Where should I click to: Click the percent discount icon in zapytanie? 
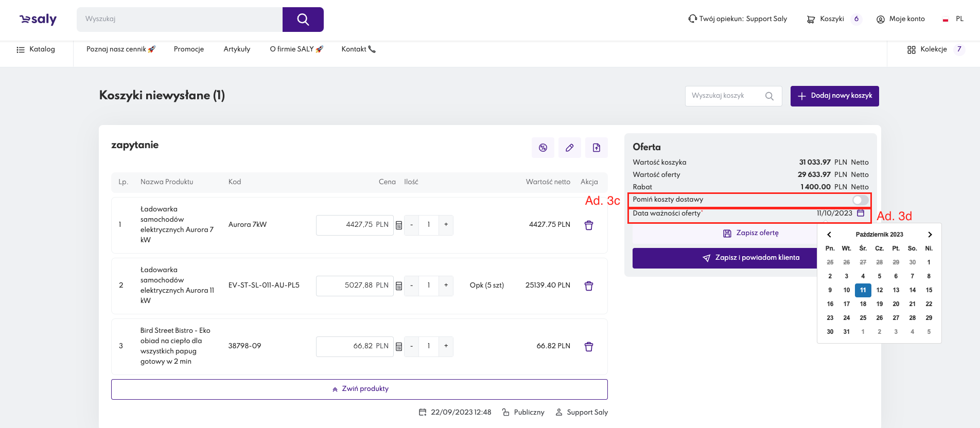click(x=543, y=148)
